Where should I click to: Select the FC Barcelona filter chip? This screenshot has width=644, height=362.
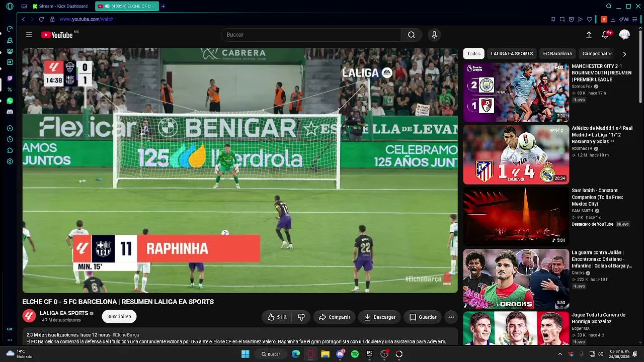557,53
